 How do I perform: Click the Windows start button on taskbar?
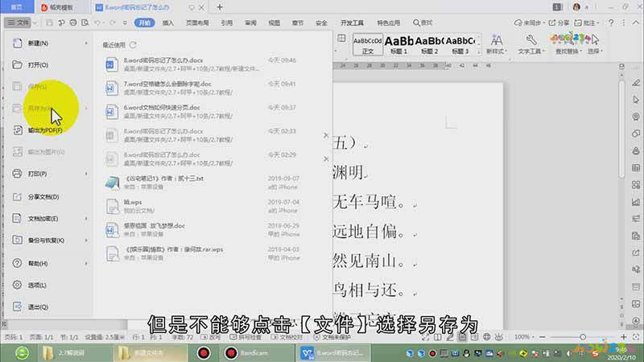click(x=22, y=353)
